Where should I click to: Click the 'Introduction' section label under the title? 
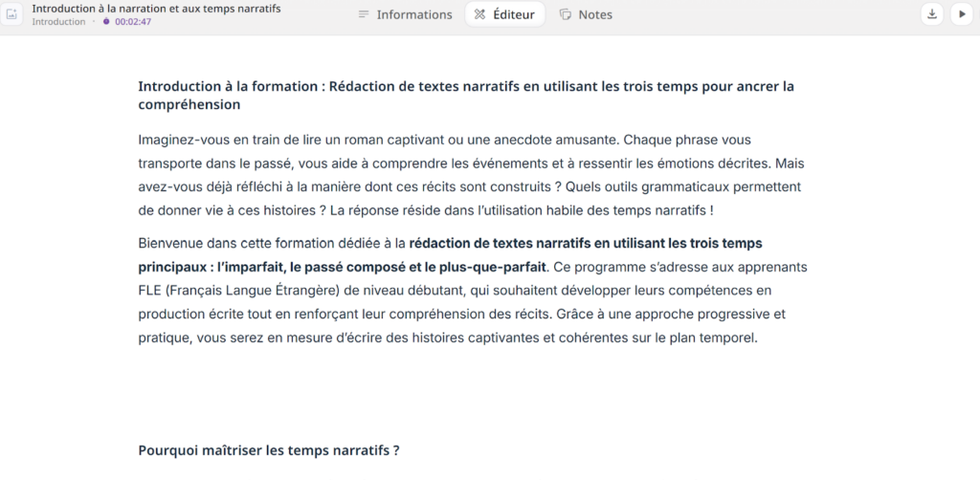pyautogui.click(x=58, y=22)
